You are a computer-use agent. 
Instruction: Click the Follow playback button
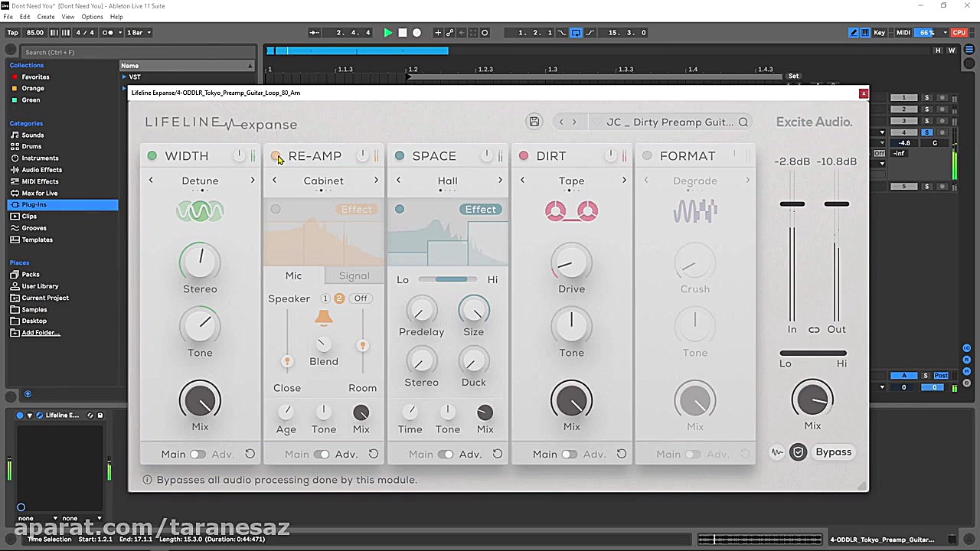click(314, 33)
